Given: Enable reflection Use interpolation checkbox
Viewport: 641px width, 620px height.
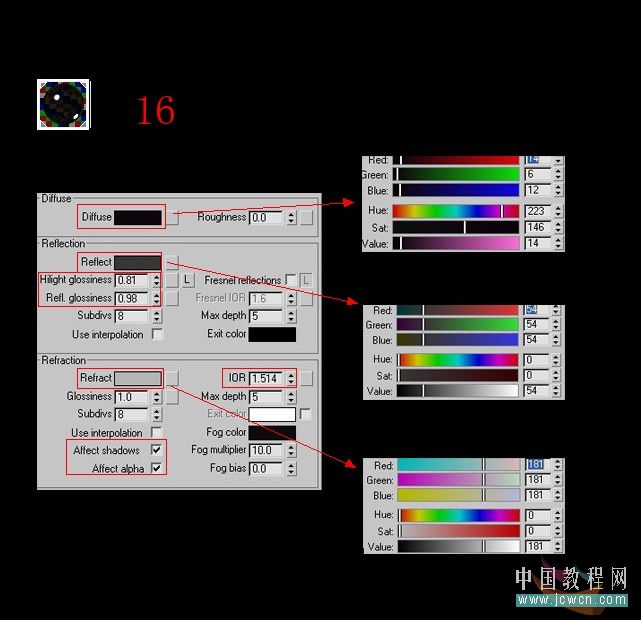Looking at the screenshot, I should [x=157, y=334].
